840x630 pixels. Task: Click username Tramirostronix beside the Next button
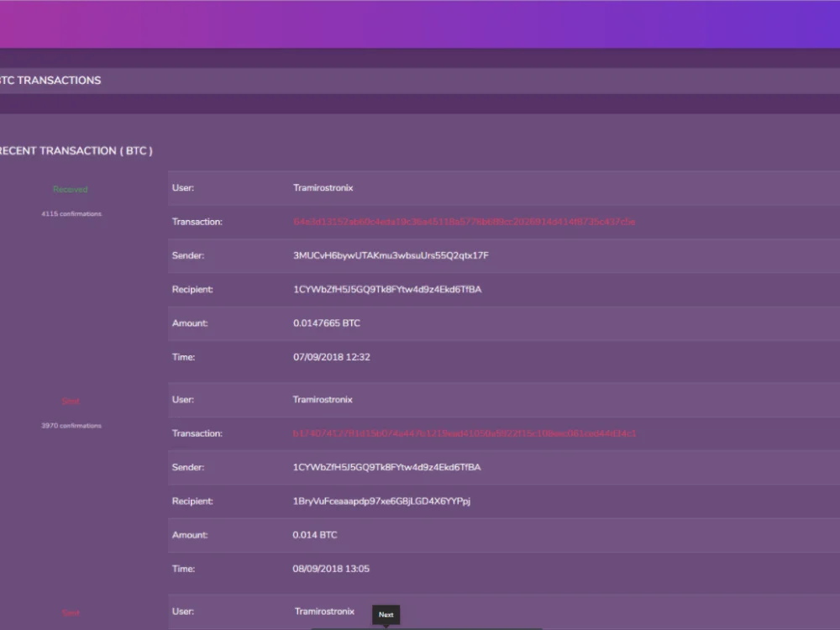[x=324, y=612]
